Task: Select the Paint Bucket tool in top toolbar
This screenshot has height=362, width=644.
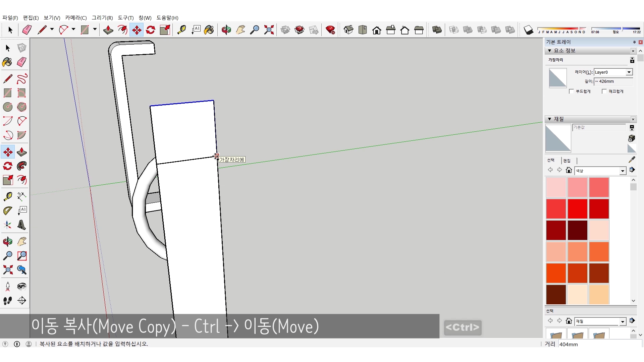Action: click(209, 30)
